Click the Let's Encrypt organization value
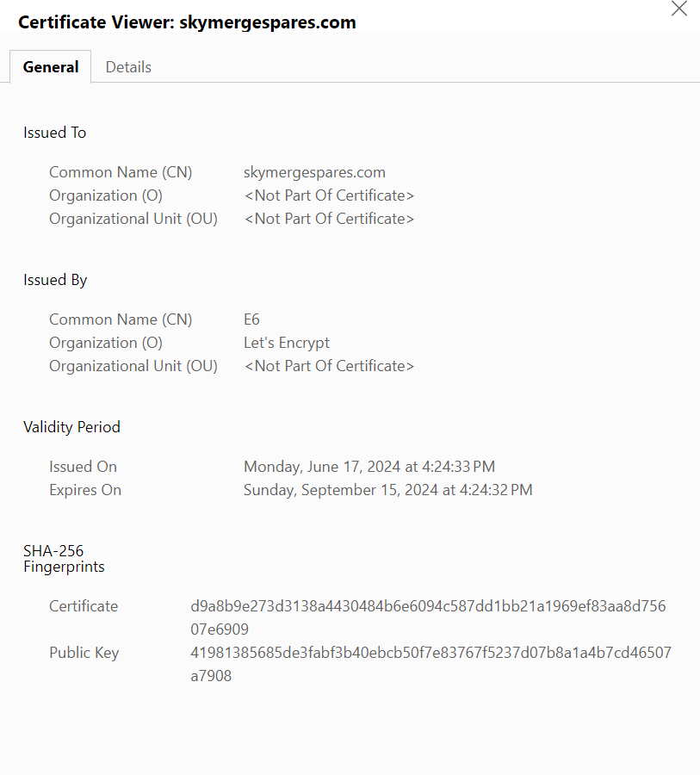The width and height of the screenshot is (700, 775). 286,343
